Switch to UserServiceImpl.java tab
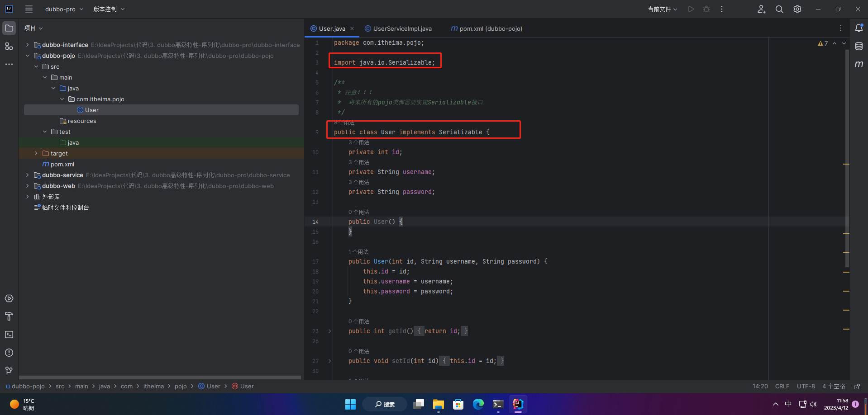This screenshot has height=415, width=868. [x=398, y=28]
